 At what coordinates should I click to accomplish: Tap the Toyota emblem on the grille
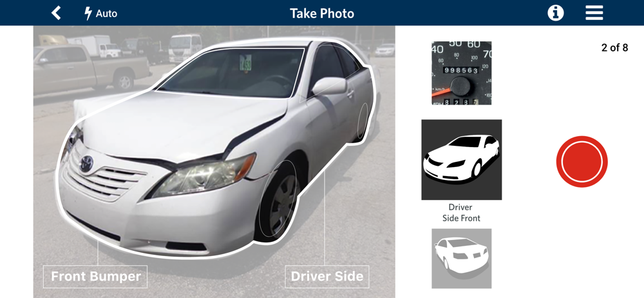point(86,164)
